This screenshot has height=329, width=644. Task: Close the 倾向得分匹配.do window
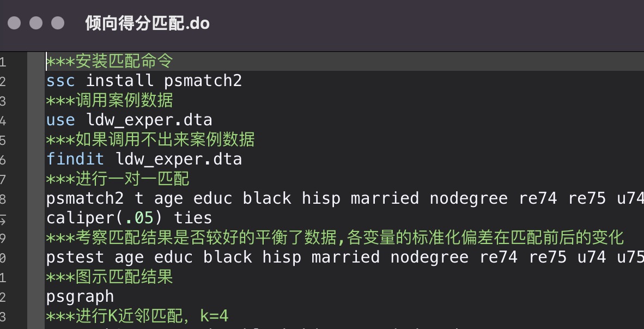coord(14,23)
